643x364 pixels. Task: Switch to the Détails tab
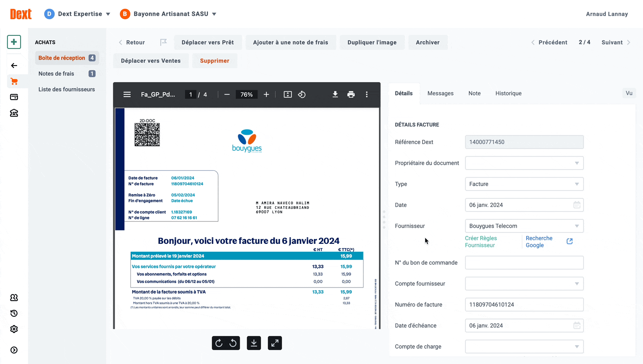[404, 94]
